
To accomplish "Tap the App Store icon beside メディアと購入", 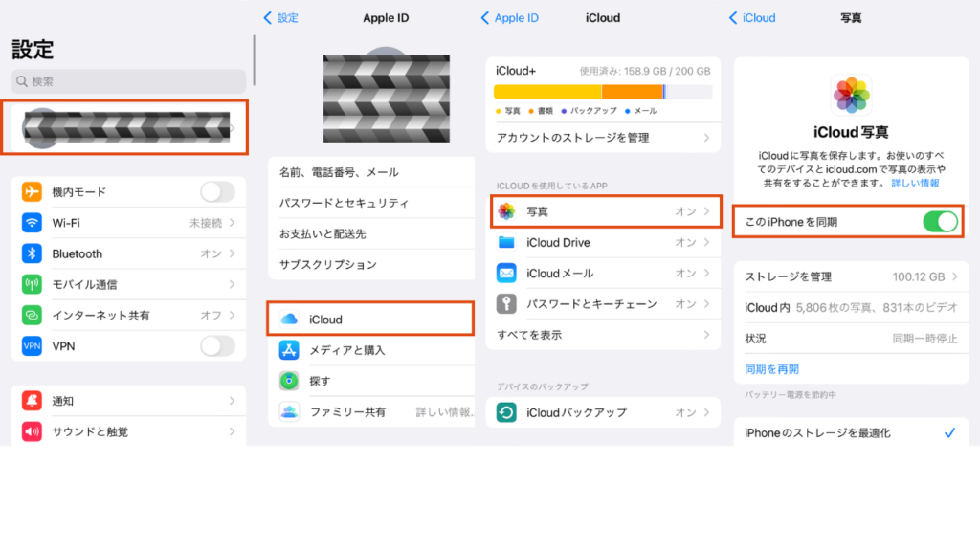I will 289,350.
